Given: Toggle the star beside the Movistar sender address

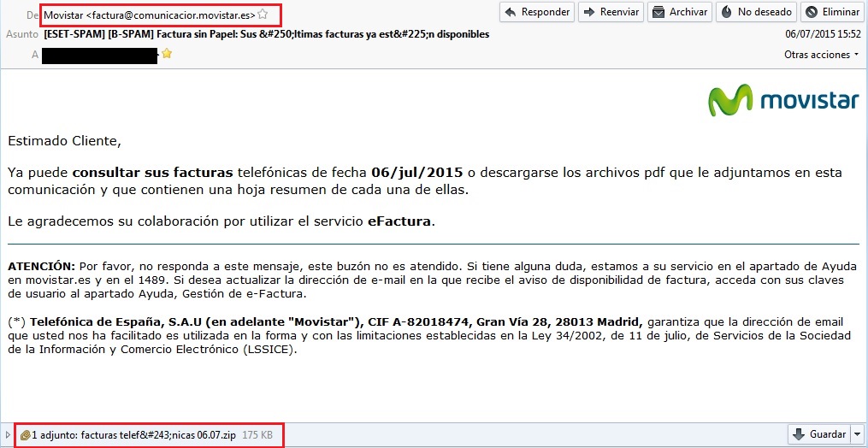Looking at the screenshot, I should click(263, 14).
